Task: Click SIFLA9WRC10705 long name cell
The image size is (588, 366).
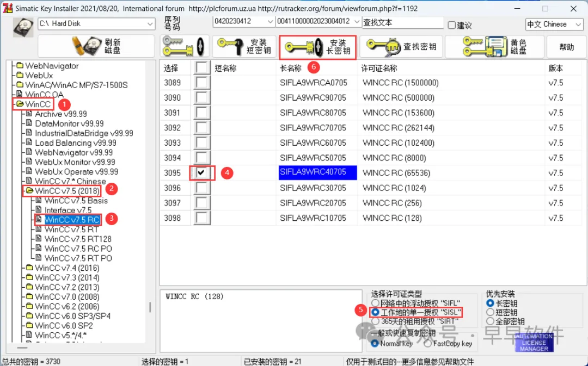Action: click(x=313, y=218)
